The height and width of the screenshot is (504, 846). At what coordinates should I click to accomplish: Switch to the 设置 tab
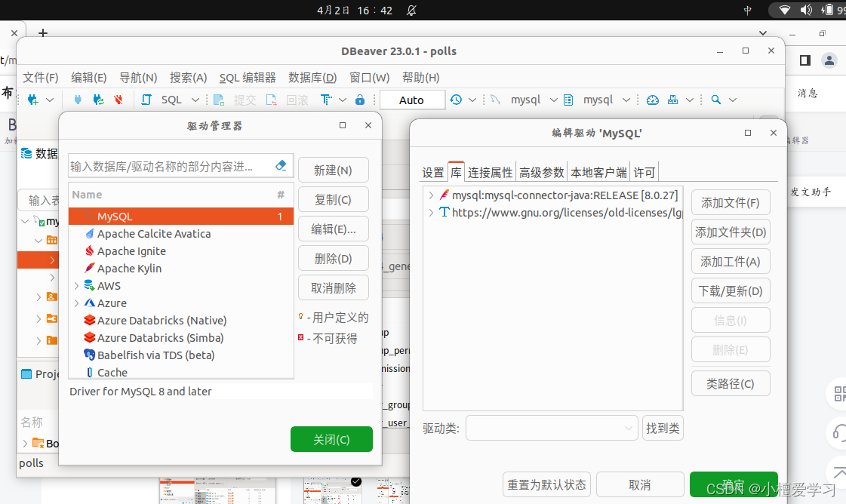[x=432, y=173]
